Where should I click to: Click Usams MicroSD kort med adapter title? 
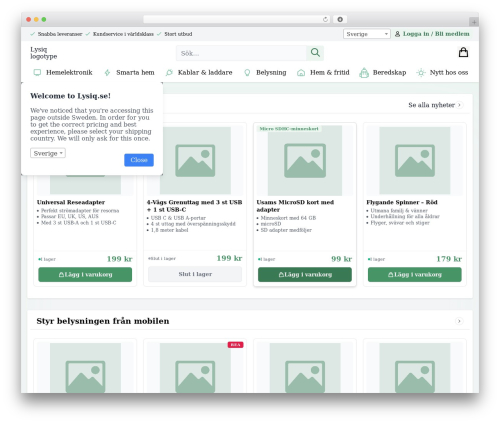coord(295,206)
